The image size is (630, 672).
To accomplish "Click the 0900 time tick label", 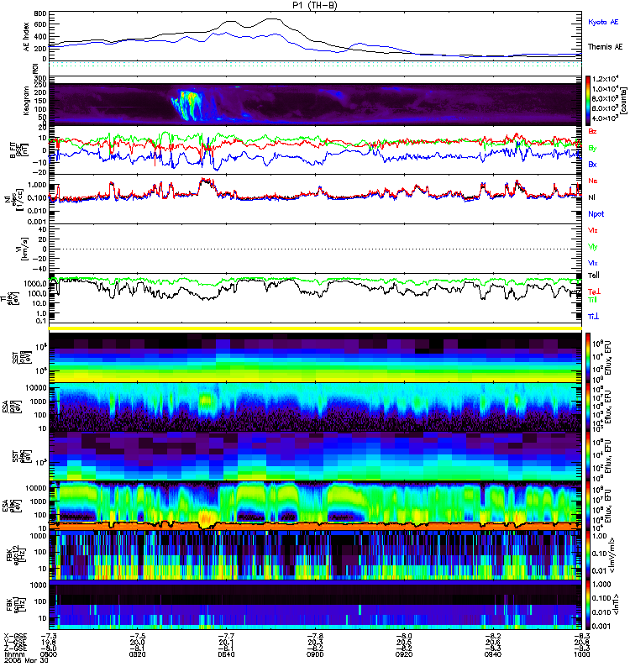I will (x=315, y=654).
